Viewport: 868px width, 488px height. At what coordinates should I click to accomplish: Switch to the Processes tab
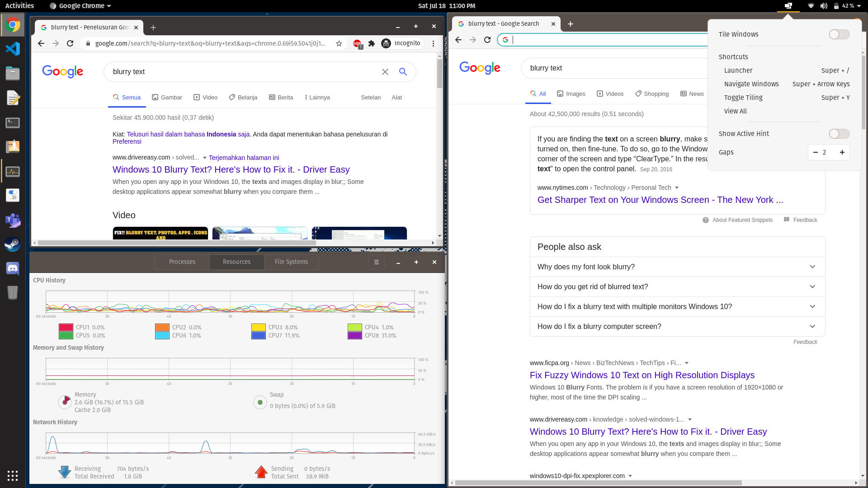click(x=182, y=262)
